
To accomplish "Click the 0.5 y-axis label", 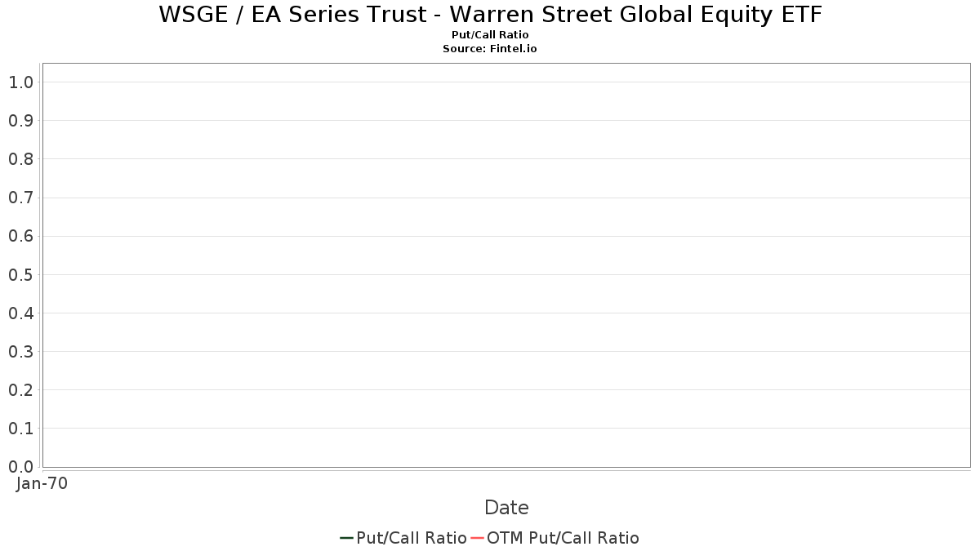I will (x=20, y=274).
